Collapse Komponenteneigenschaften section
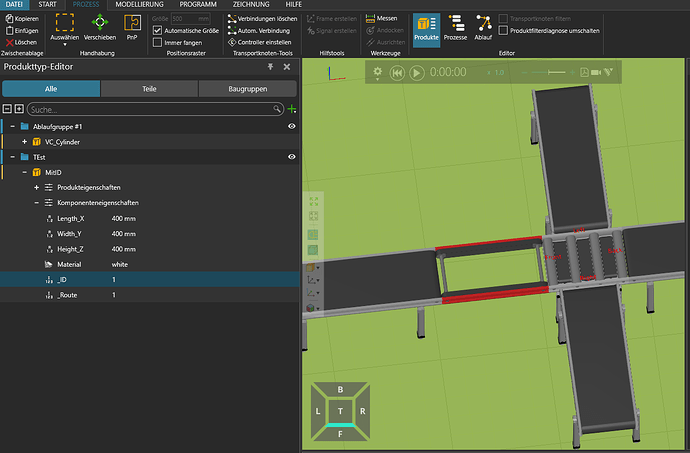690x453 pixels. point(37,203)
